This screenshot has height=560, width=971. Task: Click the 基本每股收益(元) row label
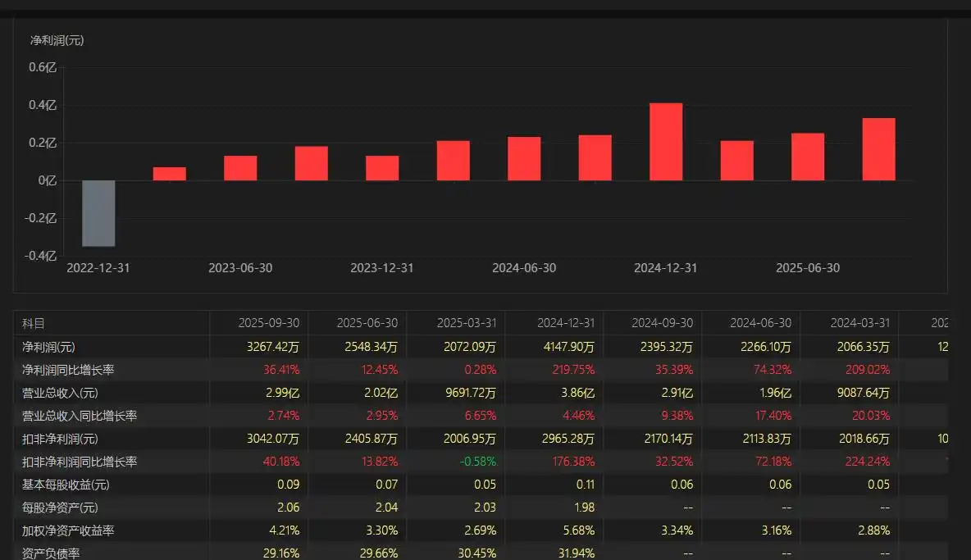[x=66, y=485]
